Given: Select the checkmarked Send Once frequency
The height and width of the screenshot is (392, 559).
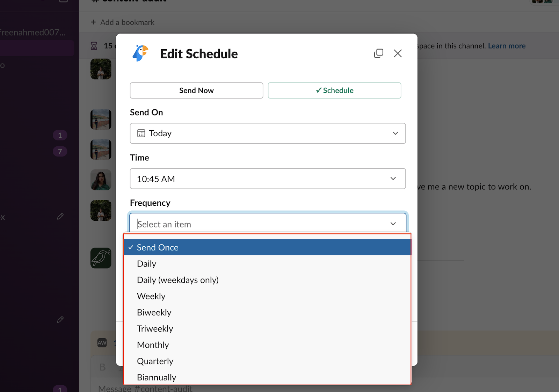Looking at the screenshot, I should pos(157,247).
